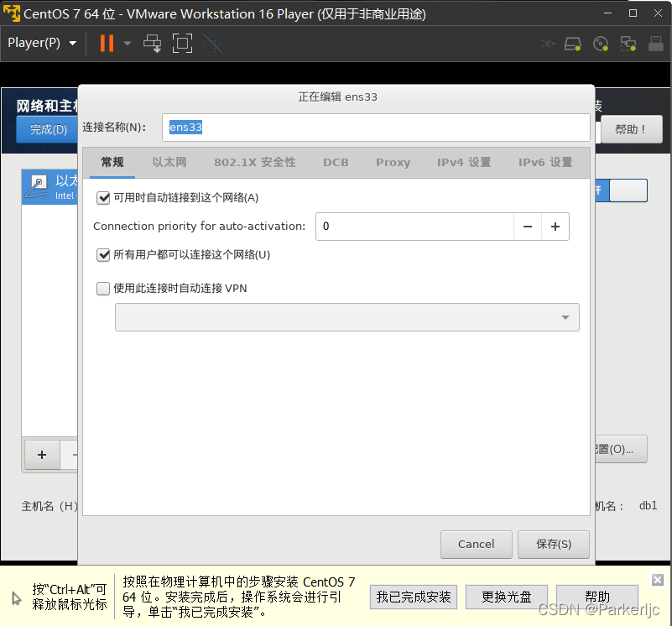Open the IPv4 设置 tab
This screenshot has height=626, width=672.
(464, 162)
